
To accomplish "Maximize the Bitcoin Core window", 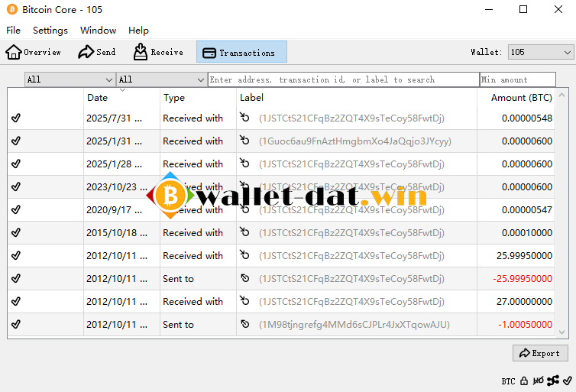I will [523, 9].
